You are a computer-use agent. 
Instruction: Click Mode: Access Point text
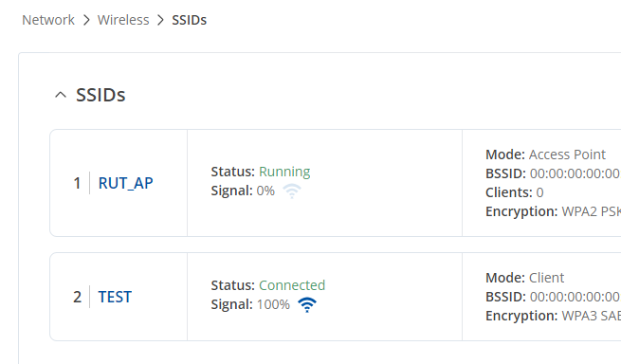(545, 155)
